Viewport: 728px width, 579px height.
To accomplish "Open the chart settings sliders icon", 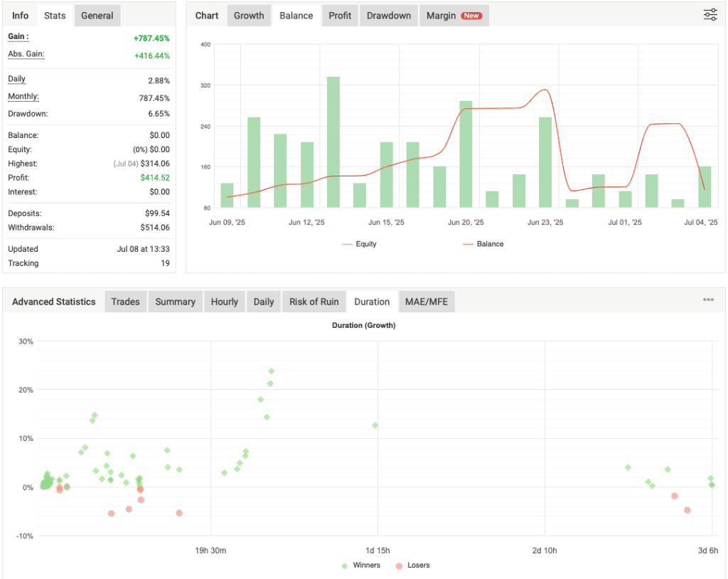I will click(x=710, y=14).
